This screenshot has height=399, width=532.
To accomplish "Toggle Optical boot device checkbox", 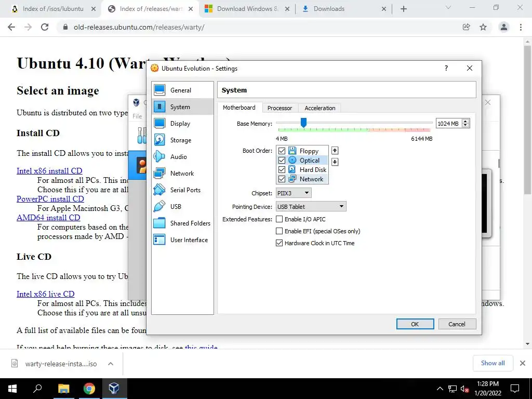I will 282,160.
